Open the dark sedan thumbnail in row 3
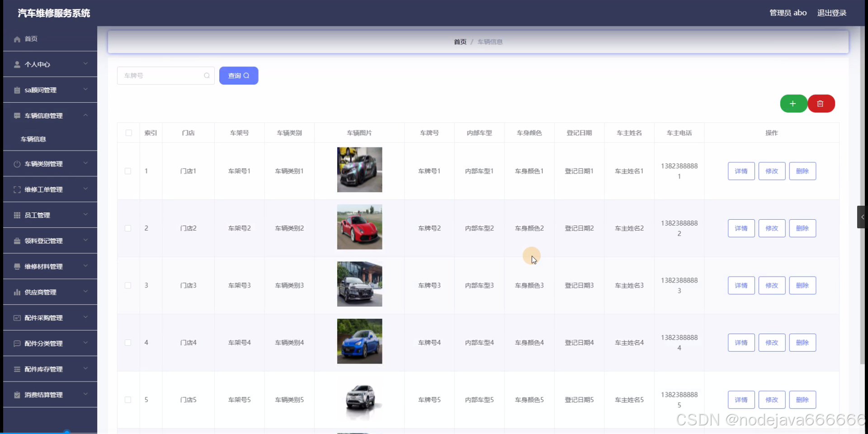This screenshot has height=434, width=868. click(359, 284)
